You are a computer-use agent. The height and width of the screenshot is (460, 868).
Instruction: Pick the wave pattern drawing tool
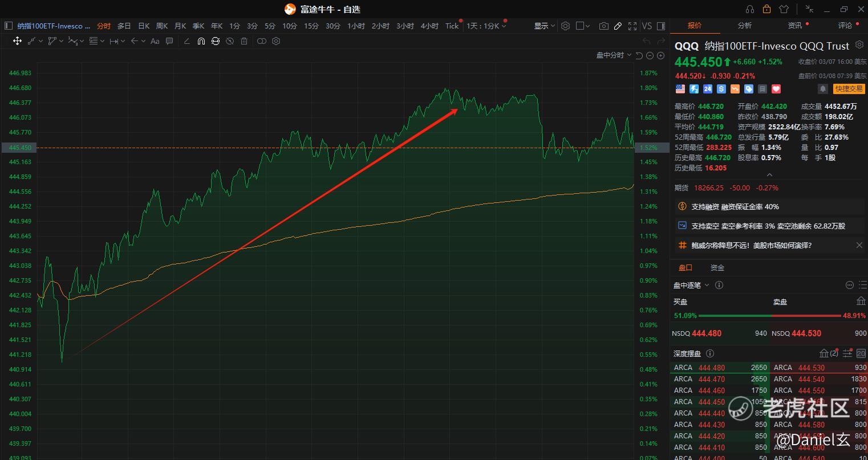72,41
